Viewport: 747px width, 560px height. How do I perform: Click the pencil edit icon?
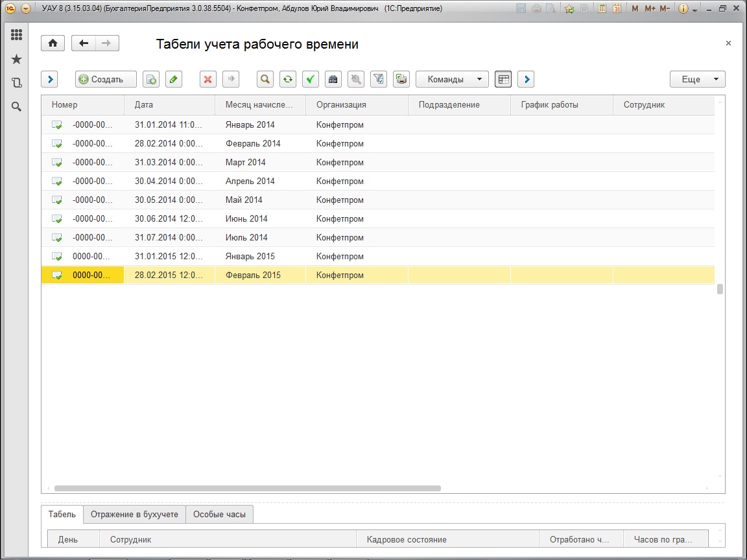173,79
